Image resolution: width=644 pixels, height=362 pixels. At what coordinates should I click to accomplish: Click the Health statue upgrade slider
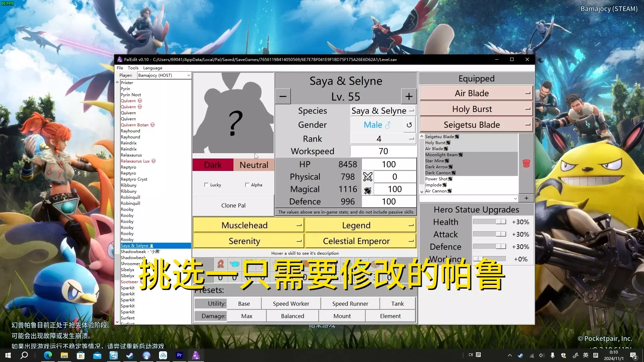(489, 222)
